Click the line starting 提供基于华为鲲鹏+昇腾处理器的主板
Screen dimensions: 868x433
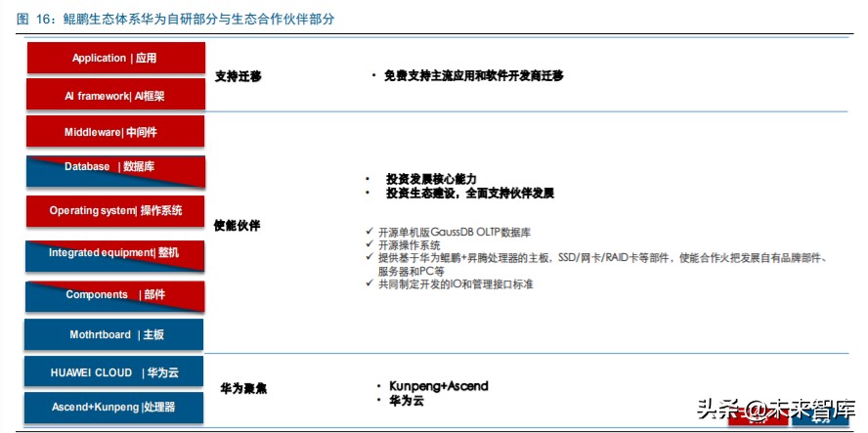click(603, 259)
